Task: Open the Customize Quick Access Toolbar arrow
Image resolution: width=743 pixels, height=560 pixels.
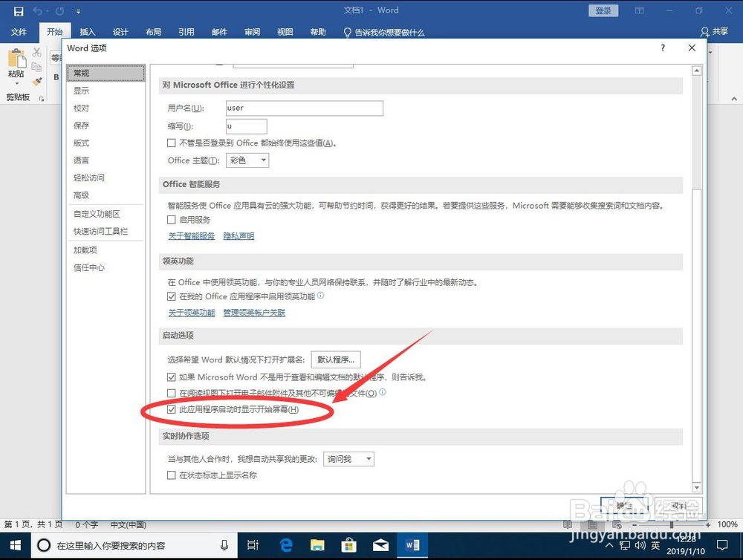Action: click(78, 11)
